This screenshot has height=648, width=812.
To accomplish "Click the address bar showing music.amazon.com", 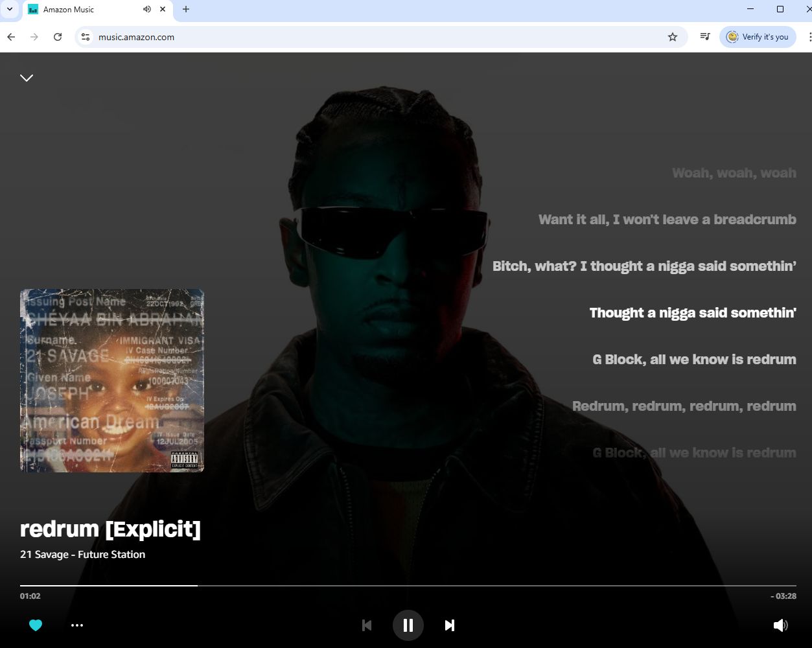I will (376, 37).
